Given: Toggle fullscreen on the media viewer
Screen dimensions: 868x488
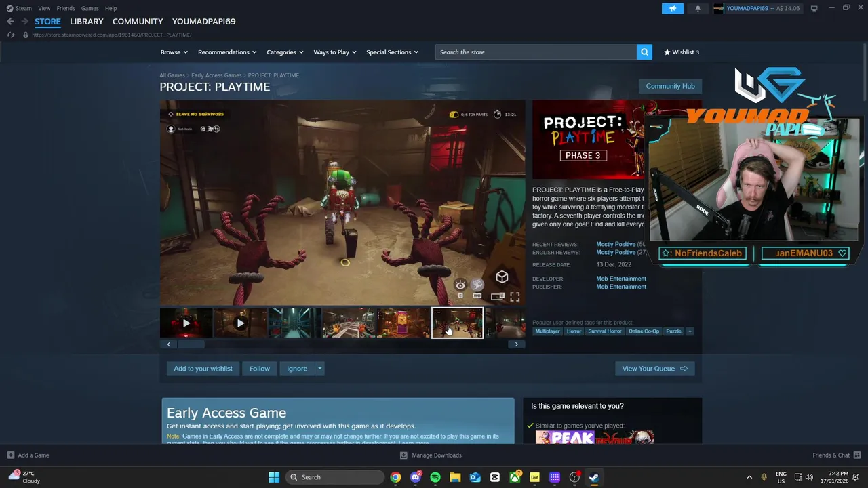Looking at the screenshot, I should tap(515, 297).
